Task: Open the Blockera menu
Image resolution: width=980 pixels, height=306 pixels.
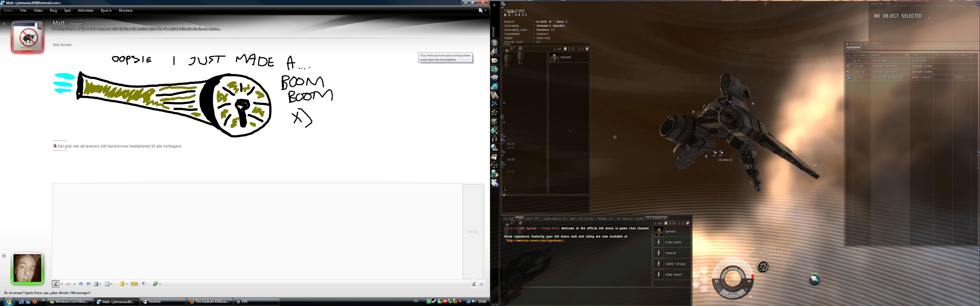Action: point(125,11)
